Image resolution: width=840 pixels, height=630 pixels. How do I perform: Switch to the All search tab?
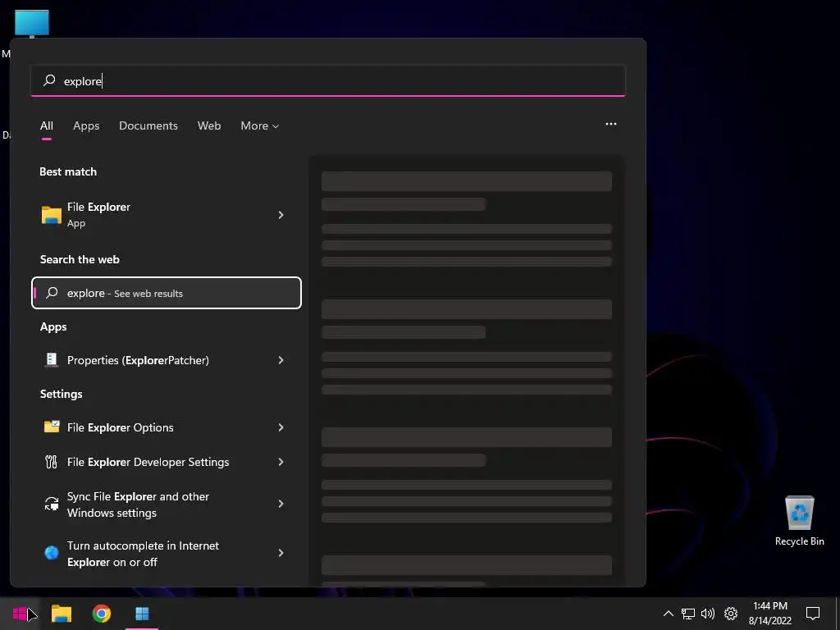(x=47, y=126)
